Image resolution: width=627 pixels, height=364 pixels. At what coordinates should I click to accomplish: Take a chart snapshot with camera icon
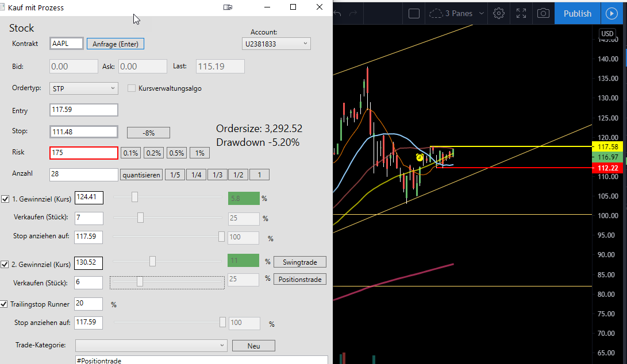click(x=543, y=13)
